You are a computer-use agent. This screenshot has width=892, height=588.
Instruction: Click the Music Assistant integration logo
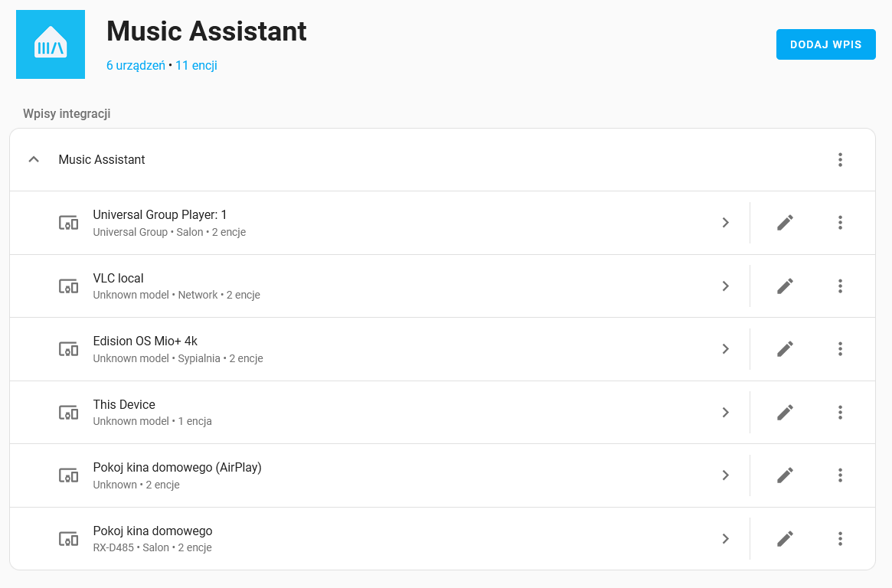click(51, 44)
